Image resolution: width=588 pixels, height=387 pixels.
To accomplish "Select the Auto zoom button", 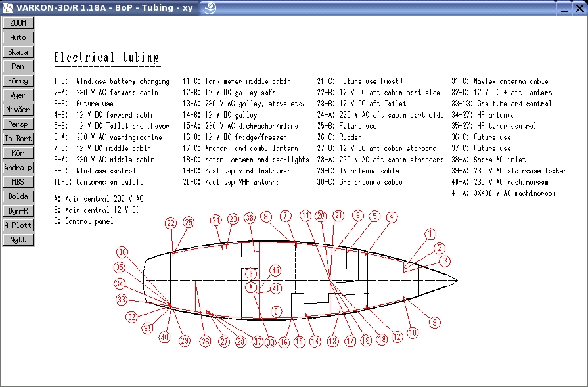I will pos(18,37).
